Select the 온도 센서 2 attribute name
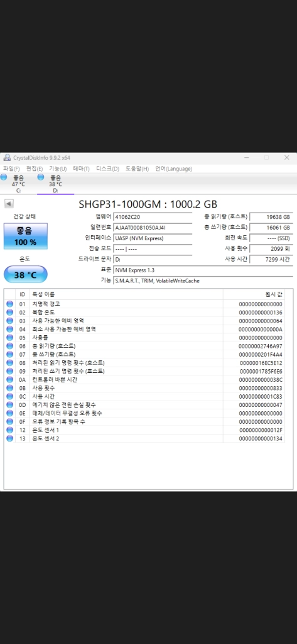The width and height of the screenshot is (297, 644). pyautogui.click(x=46, y=438)
